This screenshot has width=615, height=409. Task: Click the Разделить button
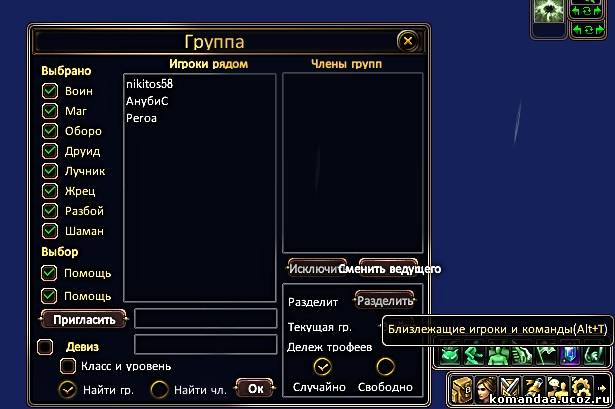[385, 301]
